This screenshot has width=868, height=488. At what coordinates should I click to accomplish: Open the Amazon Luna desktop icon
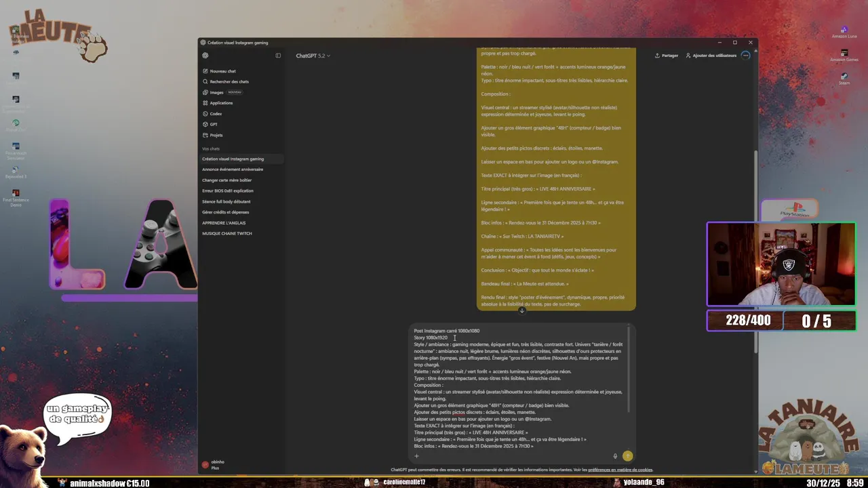[x=844, y=32]
